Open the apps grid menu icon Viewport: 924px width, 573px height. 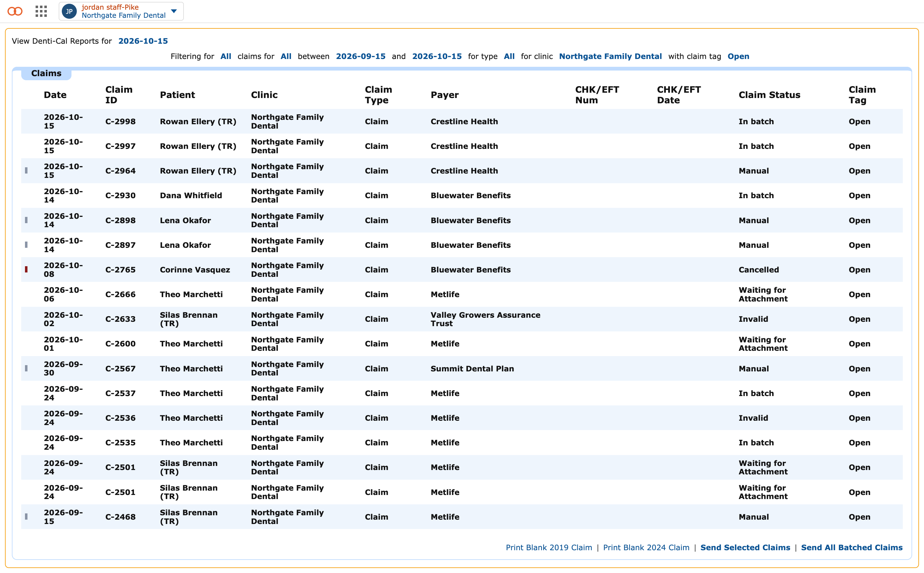pos(41,11)
